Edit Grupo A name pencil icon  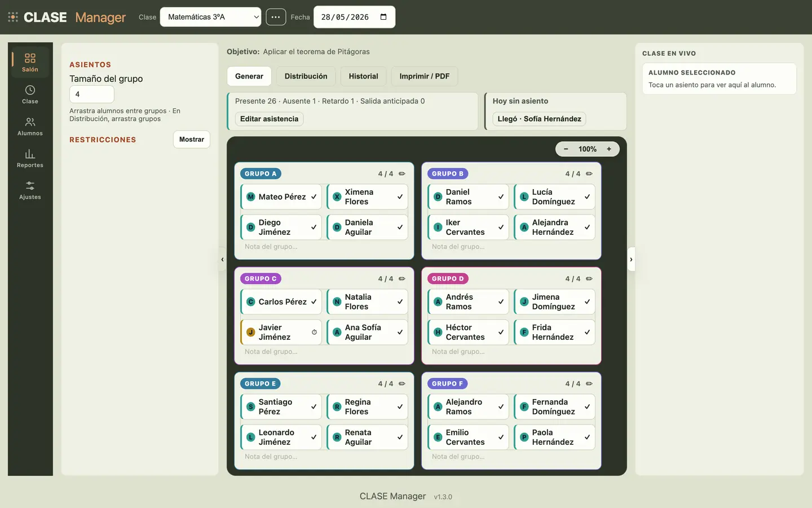coord(402,174)
